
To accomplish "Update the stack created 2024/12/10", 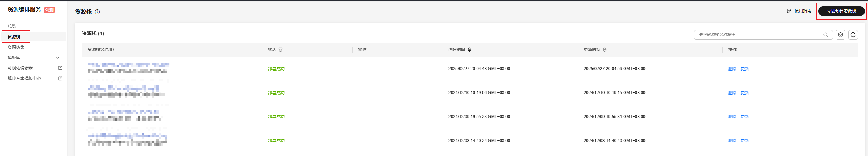I will (745, 93).
